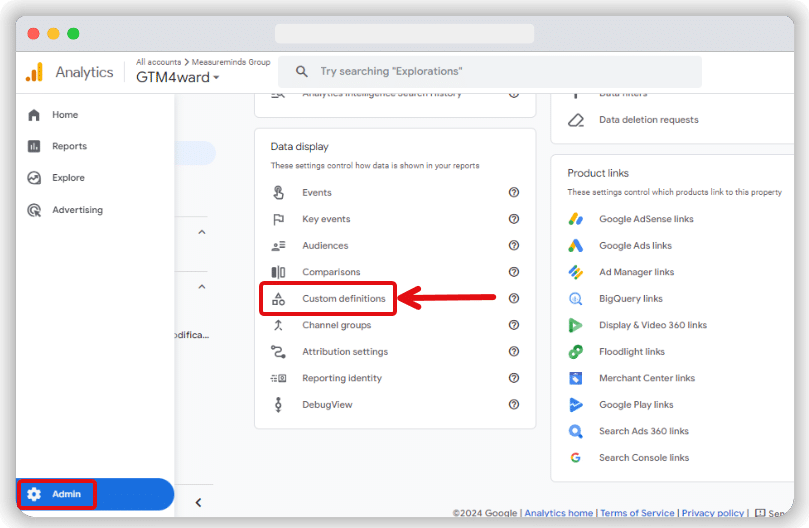
Task: Open Search Ads 360 links
Action: (643, 431)
